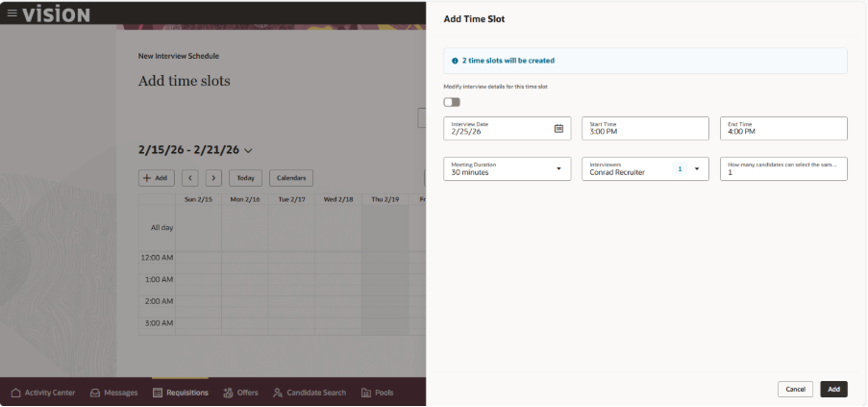Open the Interview Date calendar picker
This screenshot has width=868, height=407.
(x=558, y=129)
